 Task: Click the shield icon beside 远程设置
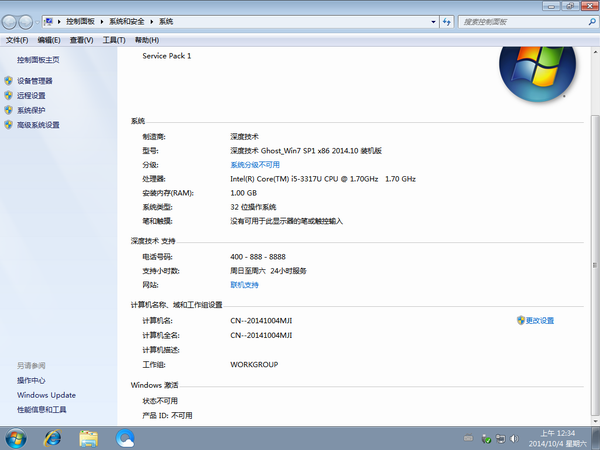tap(8, 95)
